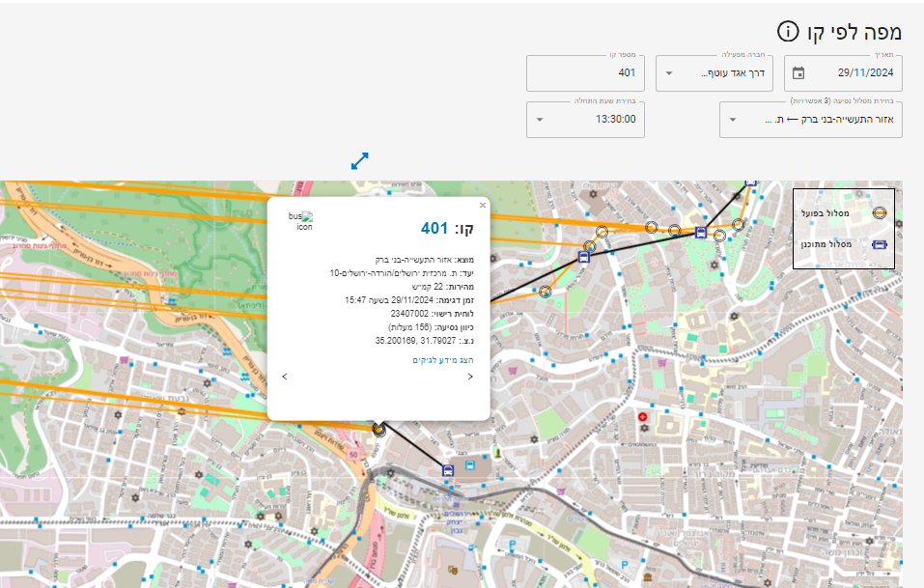Image resolution: width=924 pixels, height=588 pixels.
Task: Go to next sample with right arrow
Action: pos(470,377)
